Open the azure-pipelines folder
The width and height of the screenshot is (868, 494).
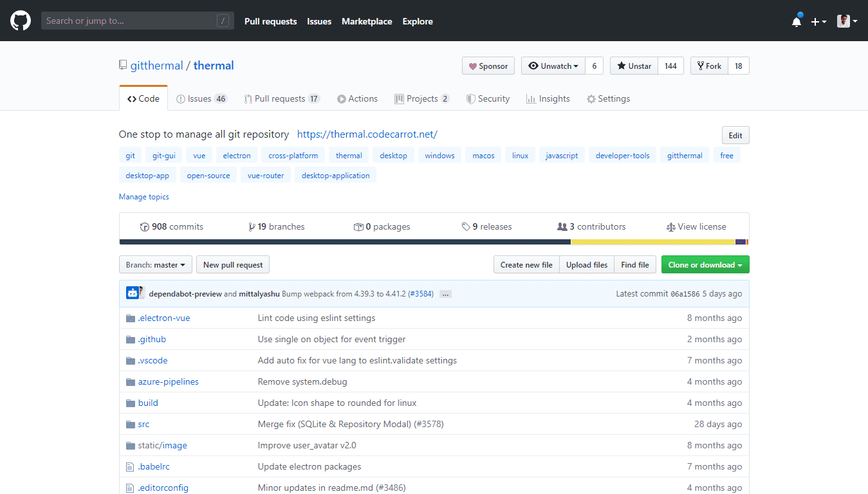click(169, 381)
